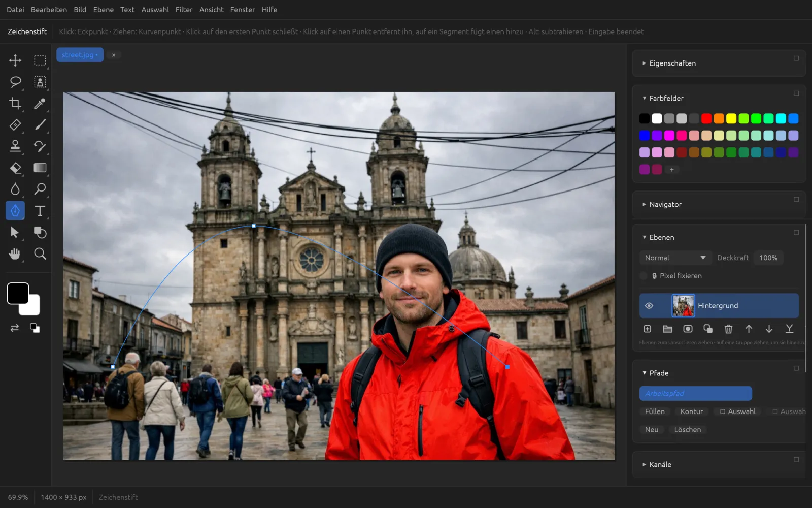Toggle the Pixel fixieren option

(644, 276)
